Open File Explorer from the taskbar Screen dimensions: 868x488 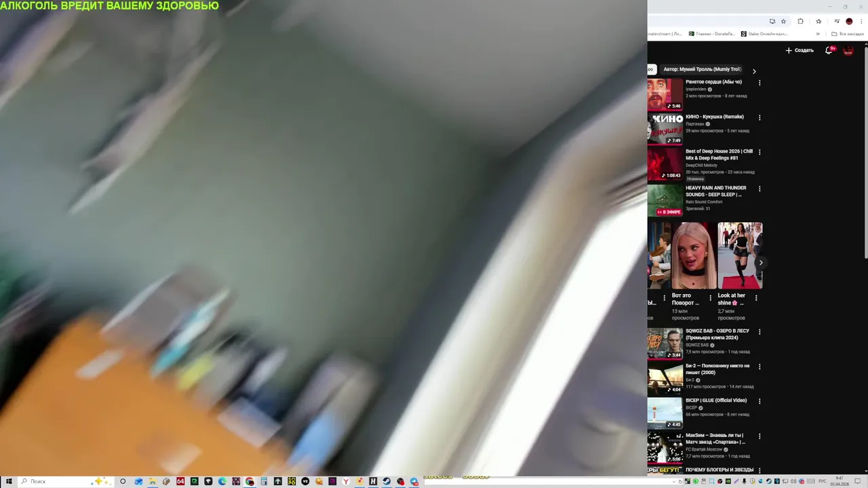pyautogui.click(x=153, y=481)
